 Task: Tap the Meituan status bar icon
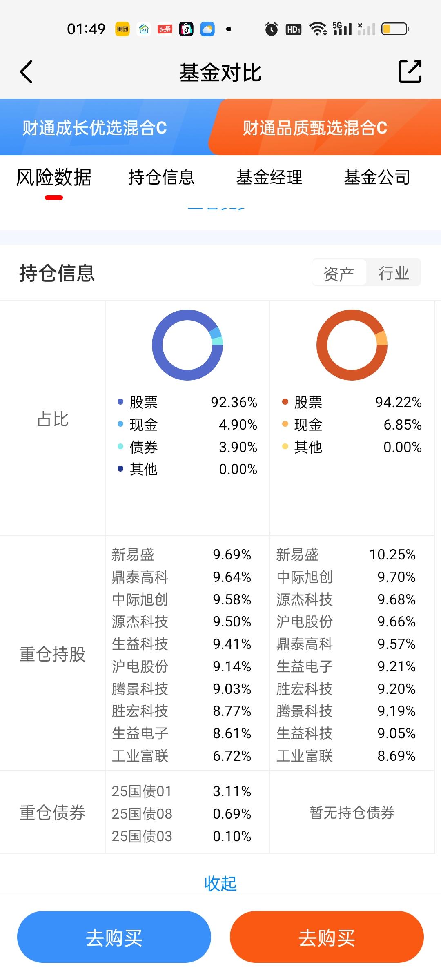click(x=122, y=29)
